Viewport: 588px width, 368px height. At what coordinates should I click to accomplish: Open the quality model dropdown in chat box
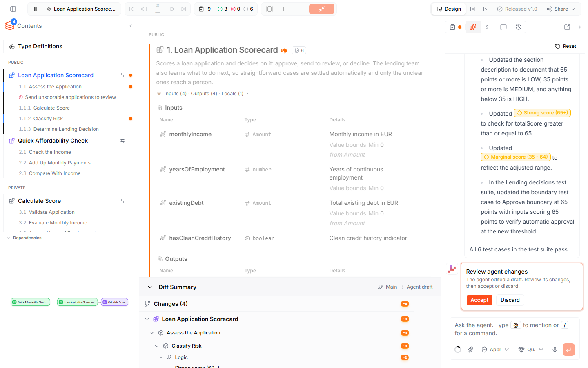531,350
